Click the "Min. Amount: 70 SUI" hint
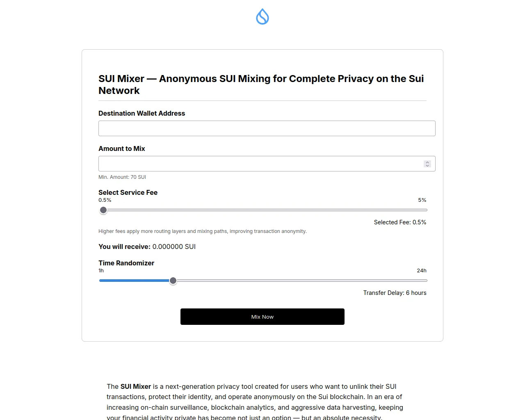525x420 pixels. (x=122, y=177)
